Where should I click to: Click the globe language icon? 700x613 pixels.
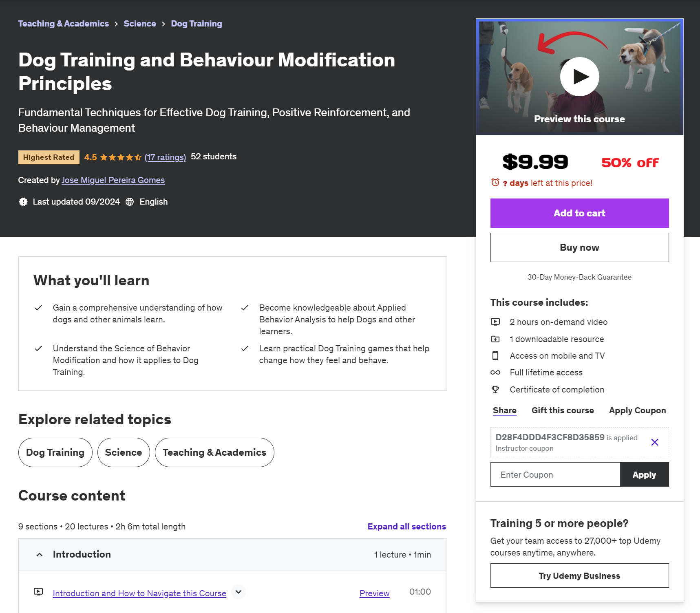[130, 202]
